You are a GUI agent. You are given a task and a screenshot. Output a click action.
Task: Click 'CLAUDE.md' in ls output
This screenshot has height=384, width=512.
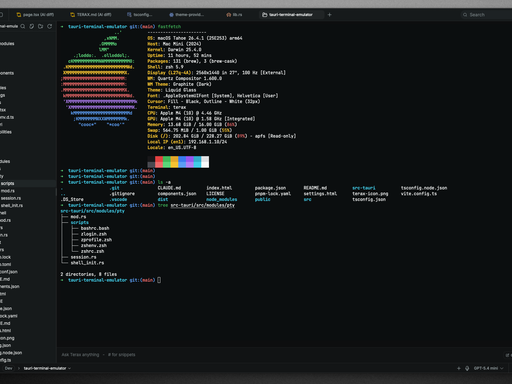pyautogui.click(x=169, y=188)
